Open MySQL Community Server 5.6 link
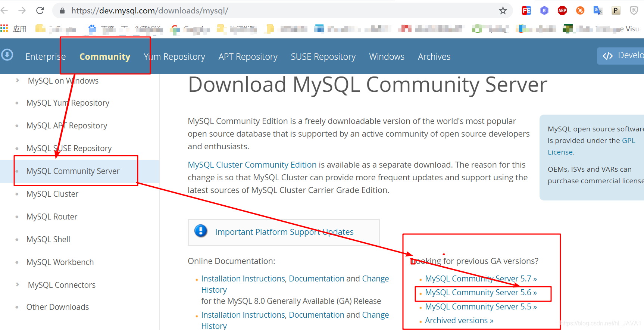The height and width of the screenshot is (330, 644). tap(481, 293)
